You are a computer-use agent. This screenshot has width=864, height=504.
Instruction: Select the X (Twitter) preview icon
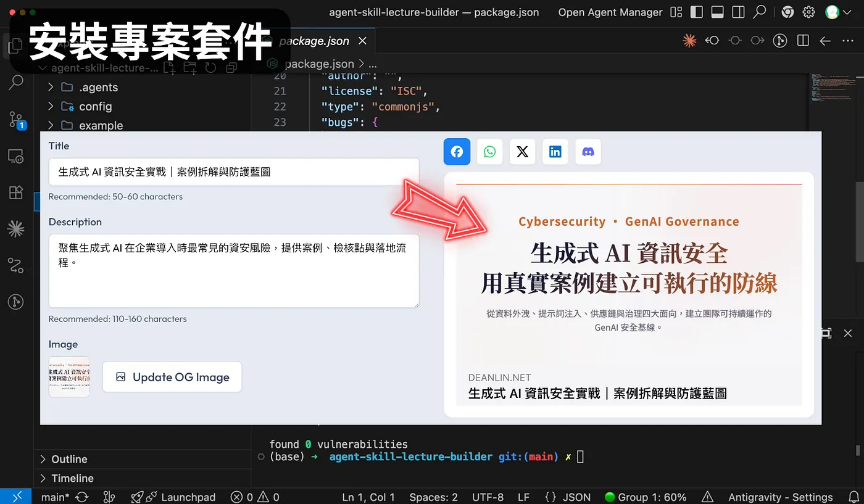[522, 152]
